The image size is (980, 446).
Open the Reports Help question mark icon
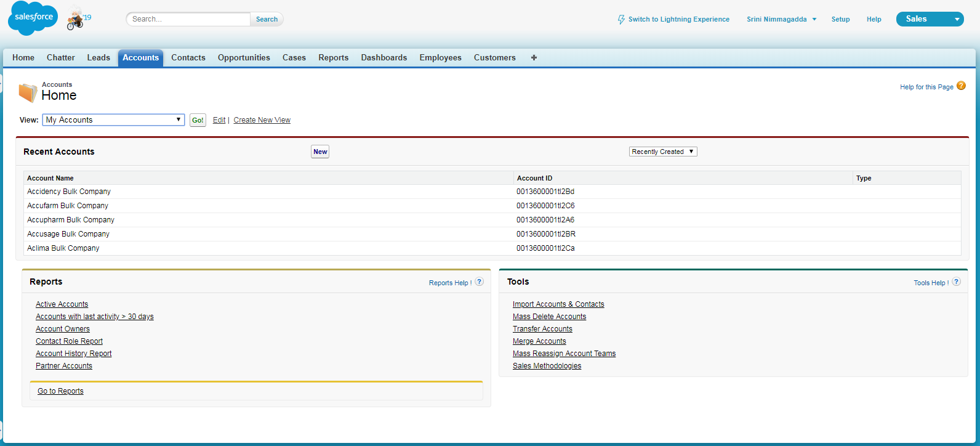coord(479,282)
